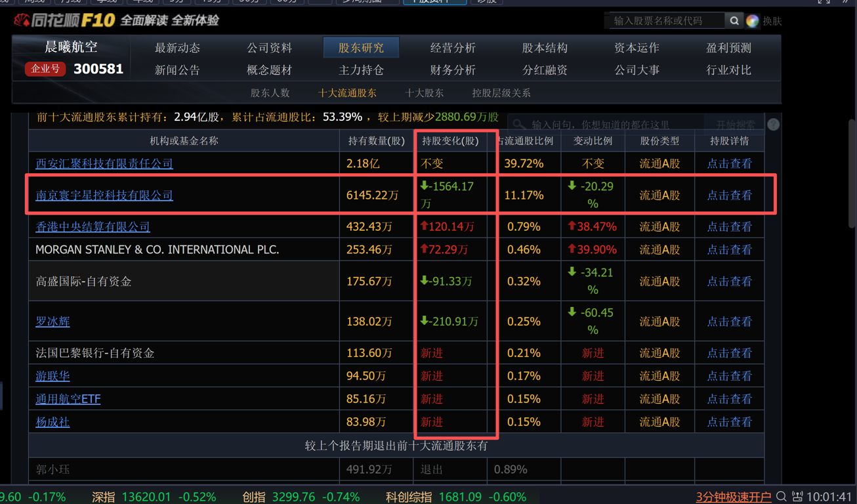Open the 杨成社 shareholder link
857x504 pixels.
52,422
